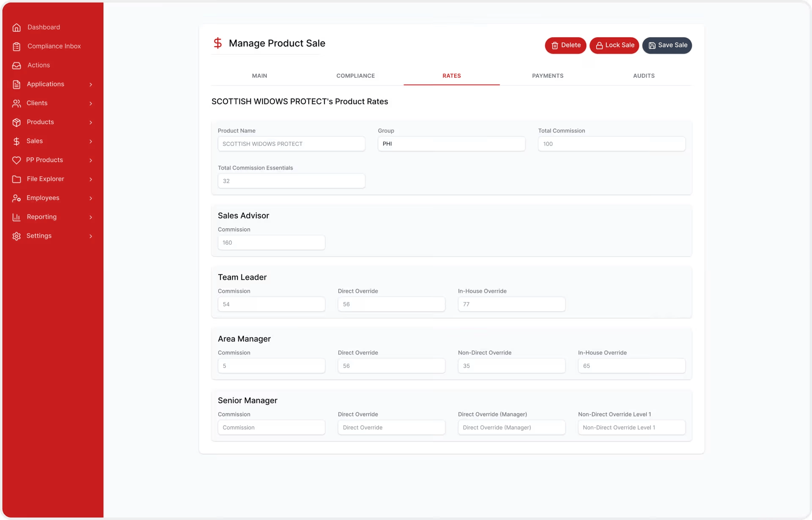Go to the PAYMENTS tab
The width and height of the screenshot is (812, 520).
coord(548,76)
